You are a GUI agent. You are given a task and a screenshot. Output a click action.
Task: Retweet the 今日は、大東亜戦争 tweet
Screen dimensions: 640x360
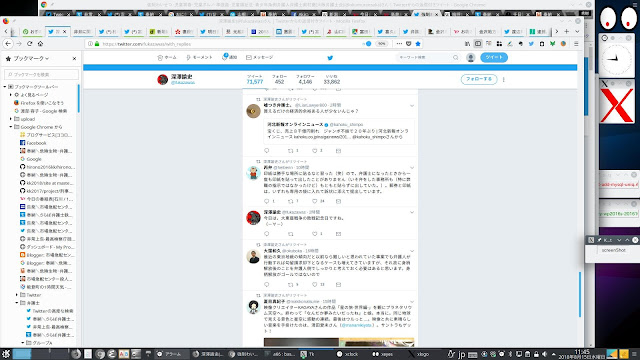click(291, 234)
